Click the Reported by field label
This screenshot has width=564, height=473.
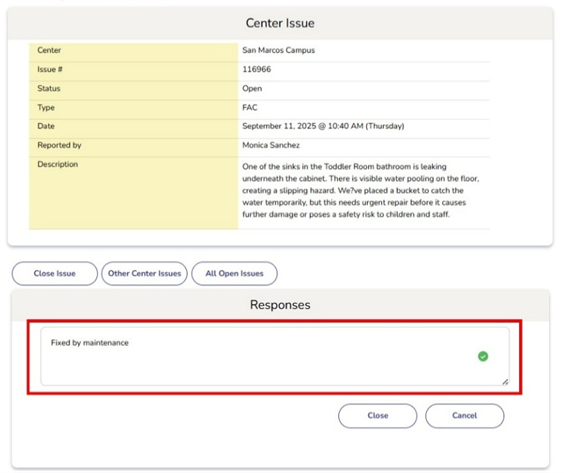tap(59, 145)
